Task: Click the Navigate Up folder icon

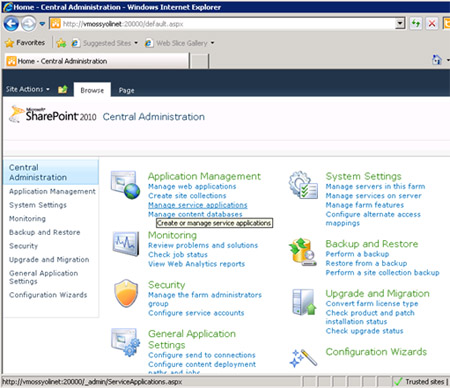Action: tap(63, 89)
